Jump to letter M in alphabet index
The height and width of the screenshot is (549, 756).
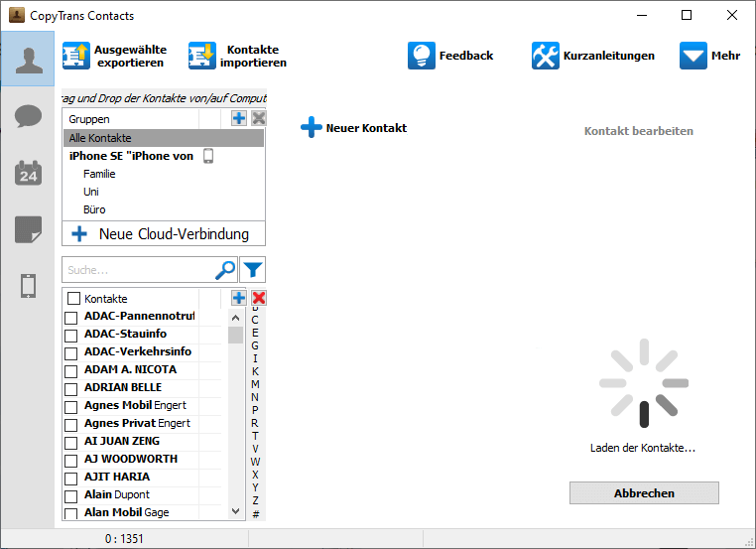click(x=255, y=384)
